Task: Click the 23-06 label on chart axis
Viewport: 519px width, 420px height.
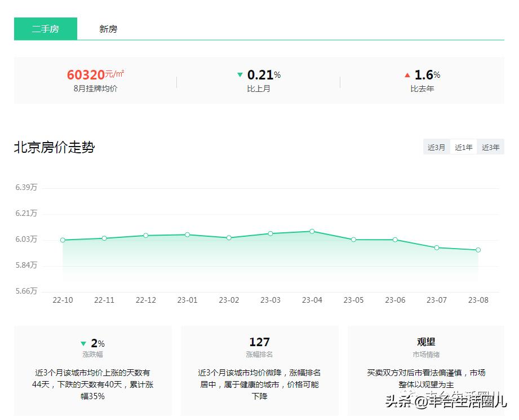Action: pyautogui.click(x=395, y=300)
